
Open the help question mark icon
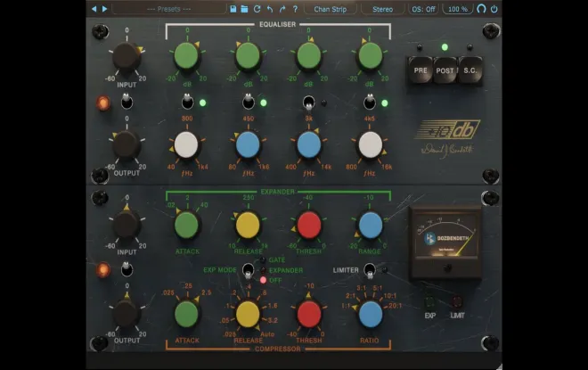pyautogui.click(x=295, y=9)
